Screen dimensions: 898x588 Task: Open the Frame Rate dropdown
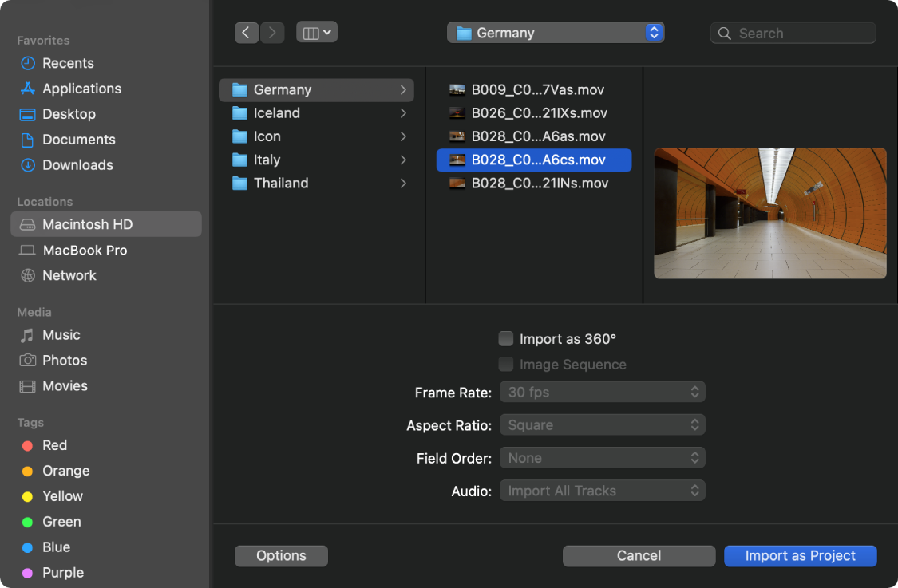(602, 392)
